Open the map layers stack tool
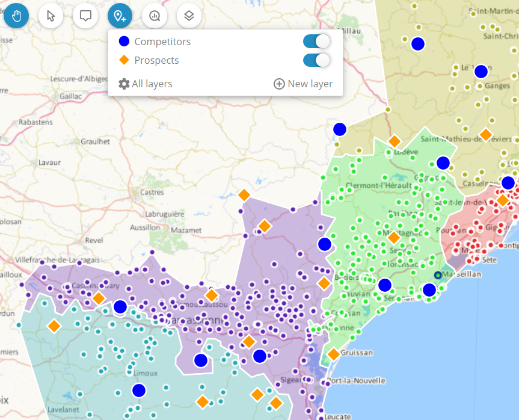Viewport: 519px width, 420px height. [189, 16]
